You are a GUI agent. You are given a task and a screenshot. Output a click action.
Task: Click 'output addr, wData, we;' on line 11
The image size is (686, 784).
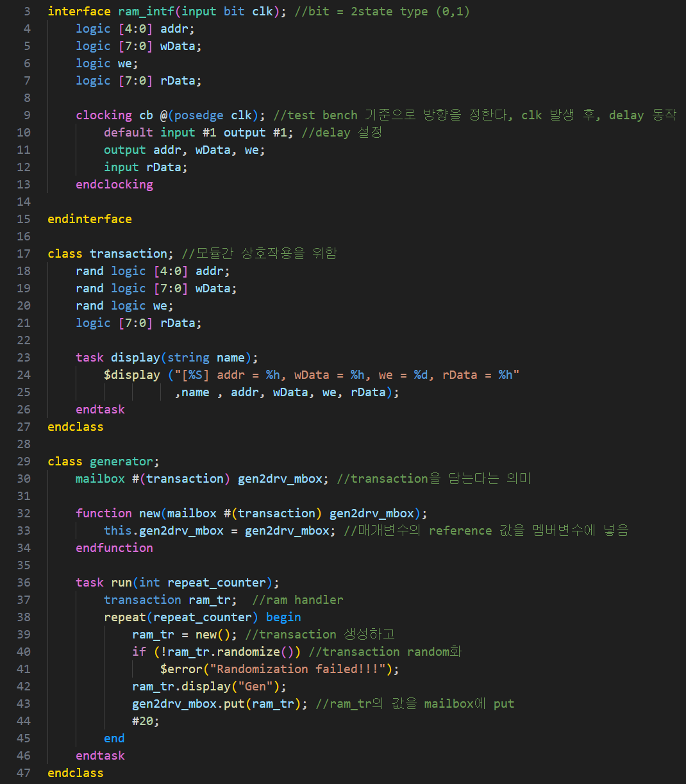click(185, 150)
